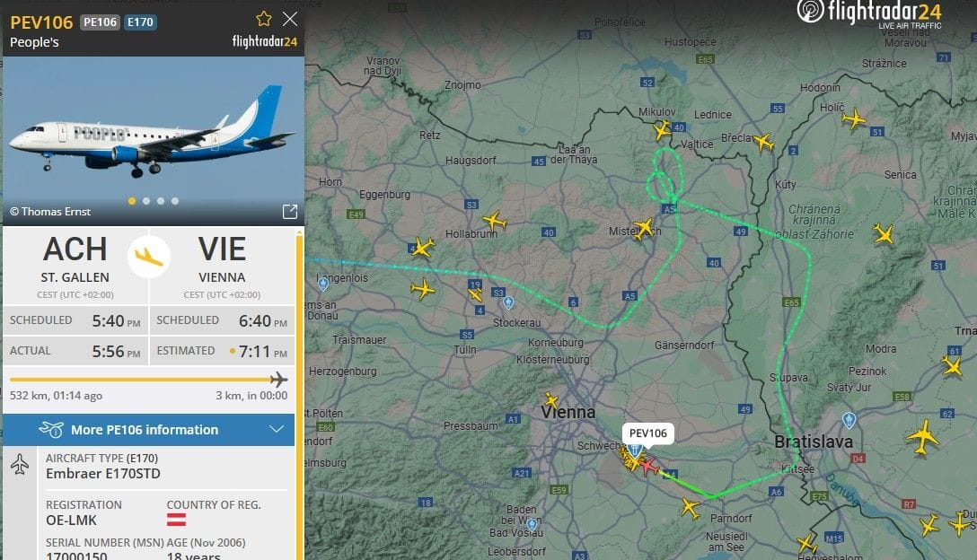
Task: Open aircraft photo in external link icon
Action: tap(290, 212)
